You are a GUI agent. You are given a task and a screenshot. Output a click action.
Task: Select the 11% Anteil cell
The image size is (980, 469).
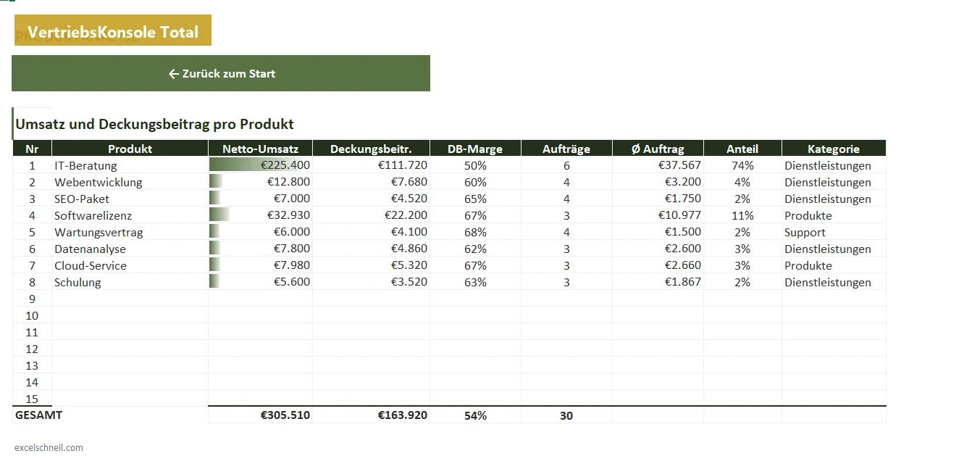[742, 215]
